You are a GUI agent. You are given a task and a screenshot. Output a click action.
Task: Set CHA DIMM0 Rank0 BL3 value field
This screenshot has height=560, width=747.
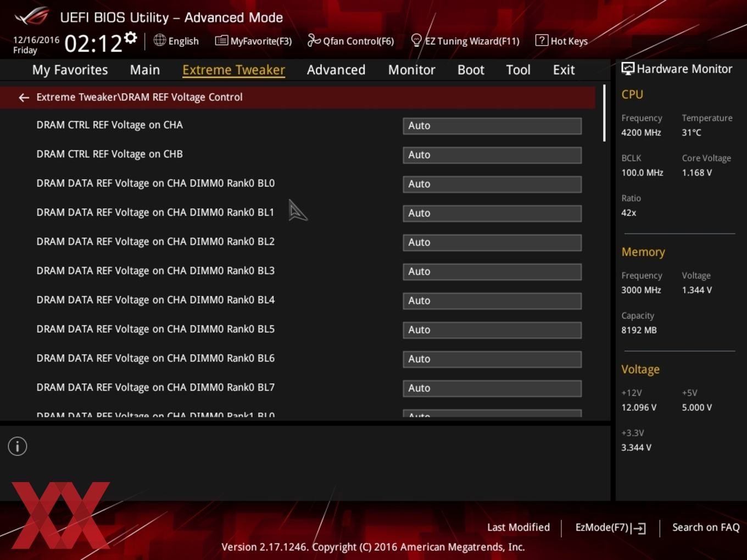coord(492,271)
